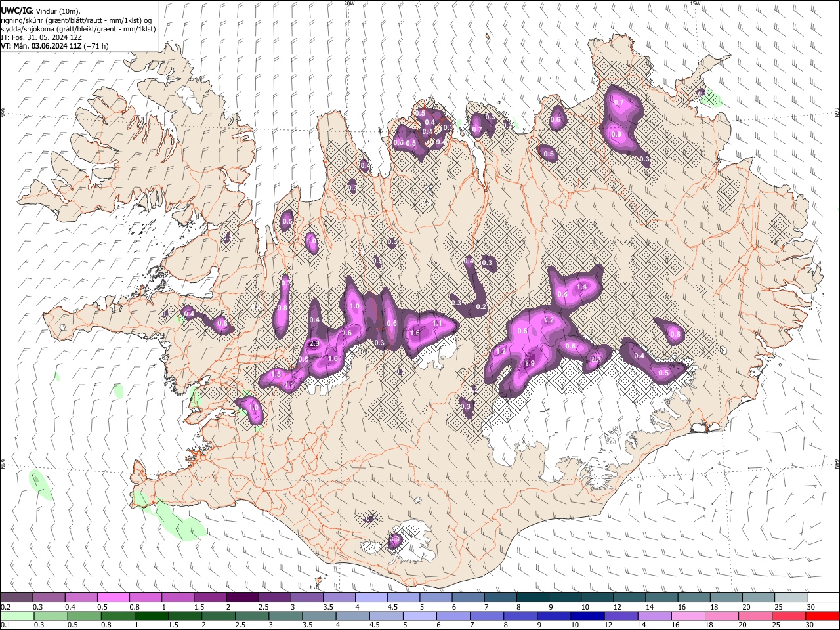Select the violet 14 swatch in bottom legend row
This screenshot has width=840, height=630.
click(x=654, y=616)
